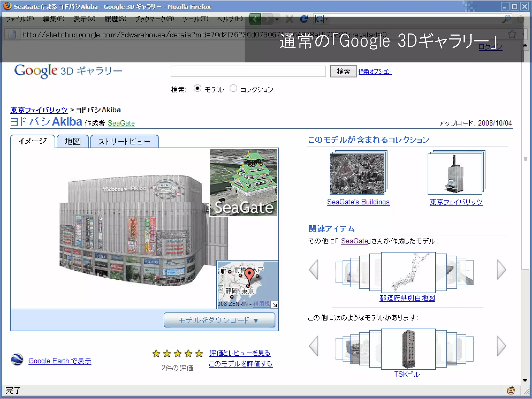Open the ブックマーク menu
The image size is (532, 399).
pyautogui.click(x=154, y=19)
